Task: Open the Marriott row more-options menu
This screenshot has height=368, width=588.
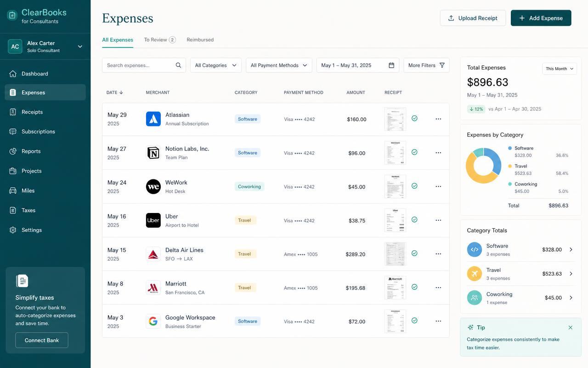Action: 438,287
